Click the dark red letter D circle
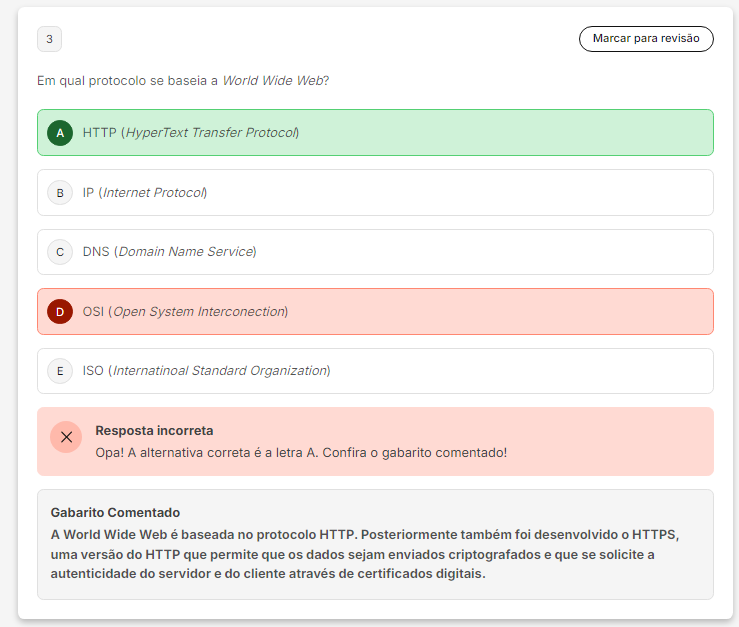 point(60,312)
